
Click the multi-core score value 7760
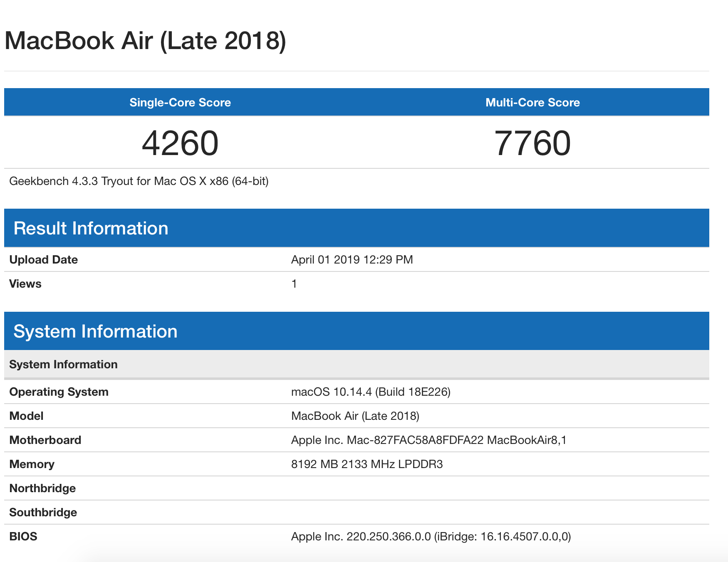tap(532, 143)
